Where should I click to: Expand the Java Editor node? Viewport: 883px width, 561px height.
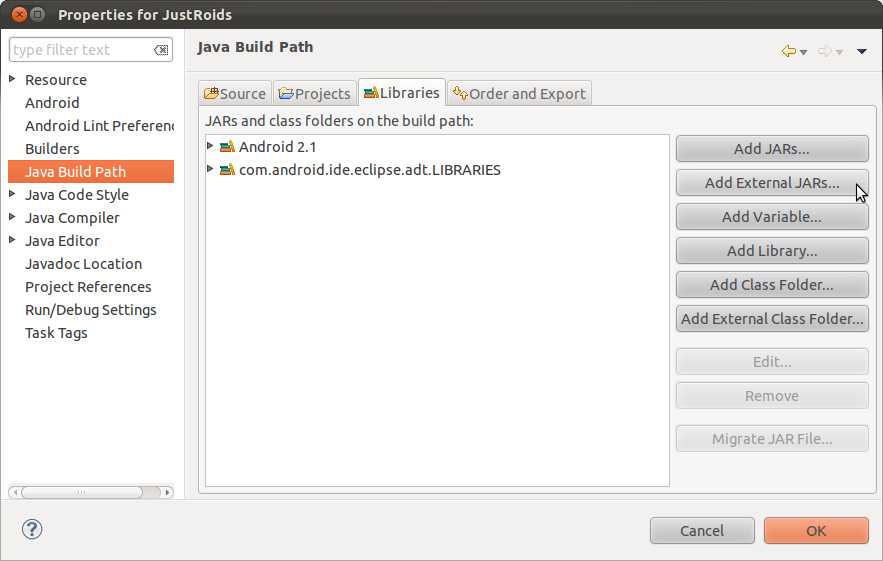point(12,240)
